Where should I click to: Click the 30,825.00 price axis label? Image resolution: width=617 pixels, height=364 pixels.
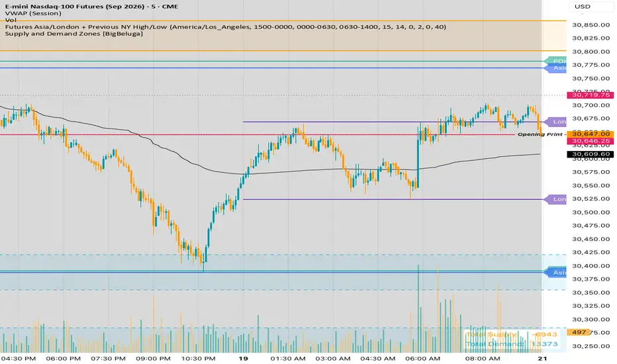(591, 38)
